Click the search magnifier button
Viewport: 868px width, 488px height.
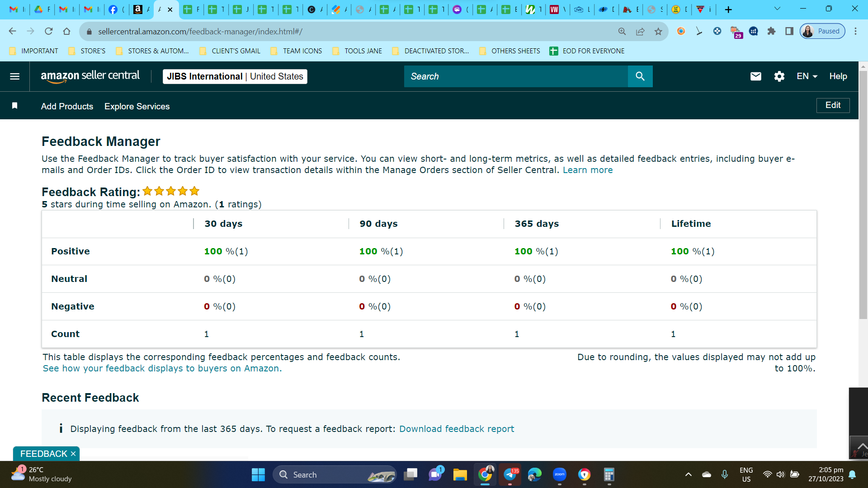640,76
